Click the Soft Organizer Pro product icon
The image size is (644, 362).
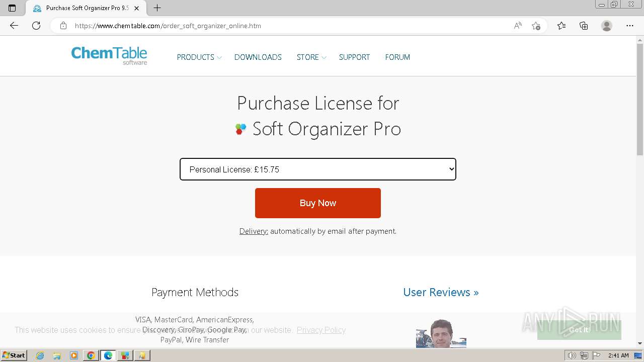pos(241,129)
